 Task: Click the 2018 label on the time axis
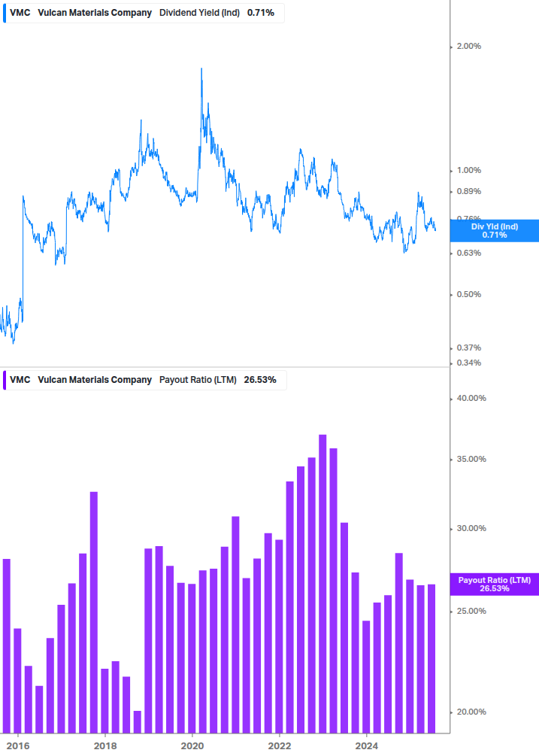coord(105,746)
